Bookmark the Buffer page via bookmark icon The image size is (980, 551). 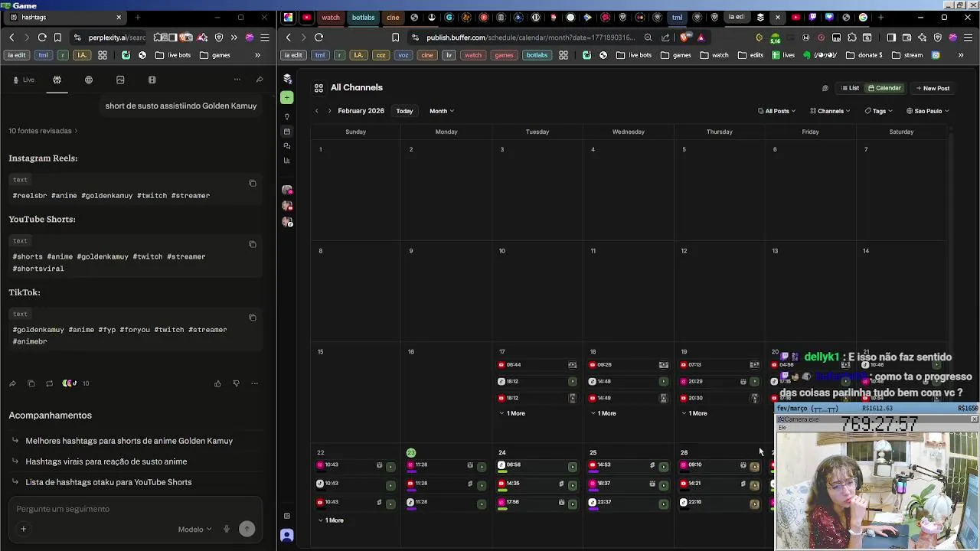(x=395, y=37)
